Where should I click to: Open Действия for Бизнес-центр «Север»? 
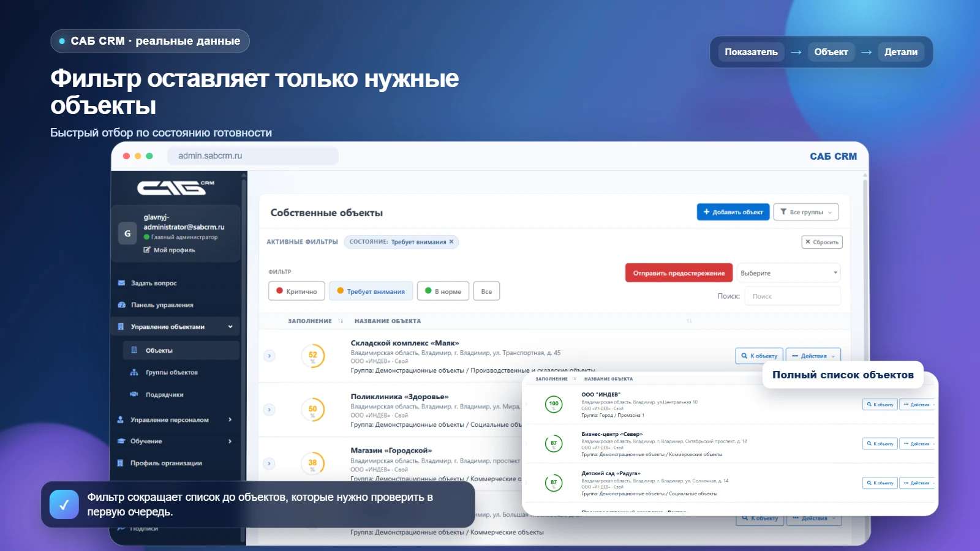point(917,444)
